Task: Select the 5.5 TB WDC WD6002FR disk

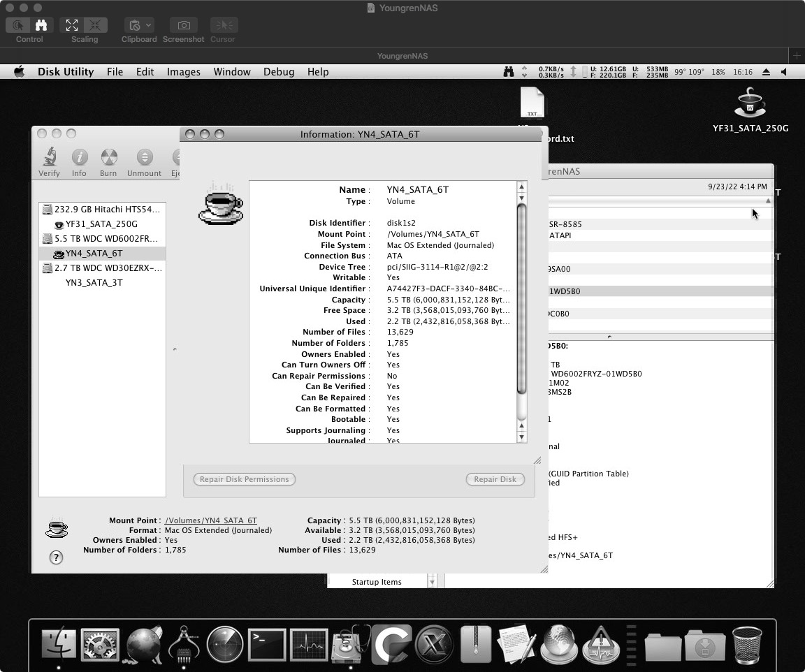Action: [x=102, y=239]
